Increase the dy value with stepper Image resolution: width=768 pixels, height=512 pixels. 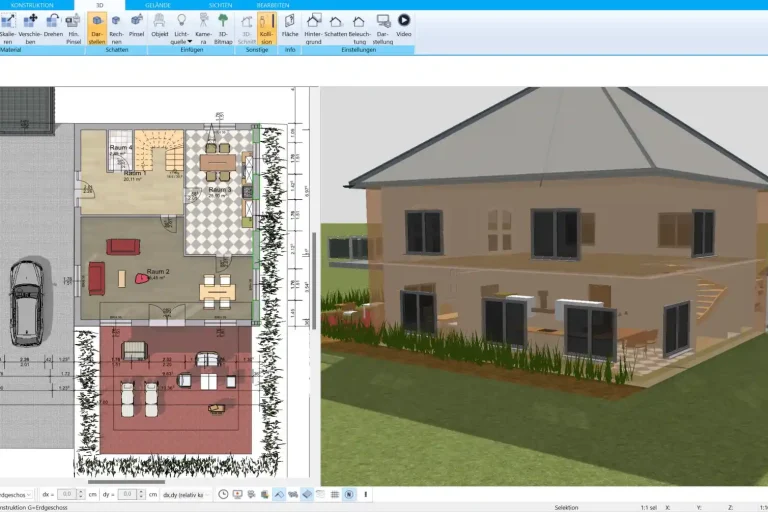pos(141,492)
